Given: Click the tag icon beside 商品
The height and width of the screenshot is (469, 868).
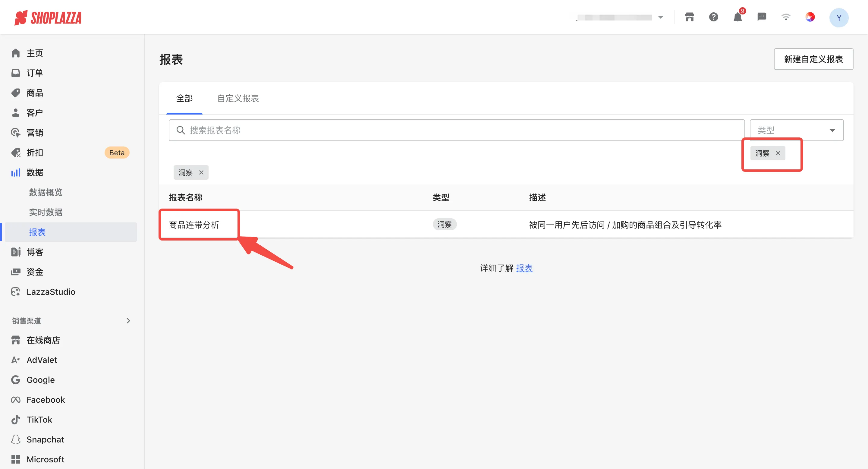Looking at the screenshot, I should point(15,93).
